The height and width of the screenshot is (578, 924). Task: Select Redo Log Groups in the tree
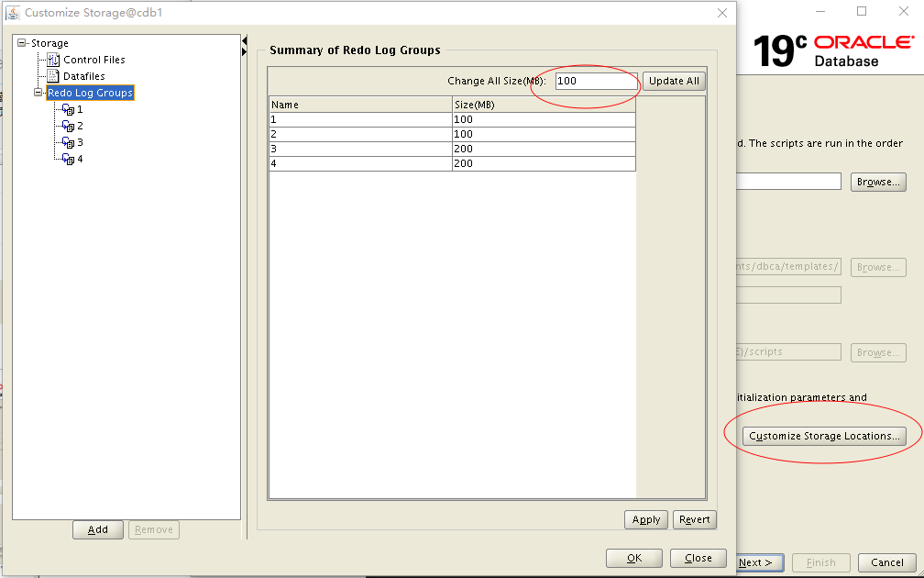(x=90, y=93)
